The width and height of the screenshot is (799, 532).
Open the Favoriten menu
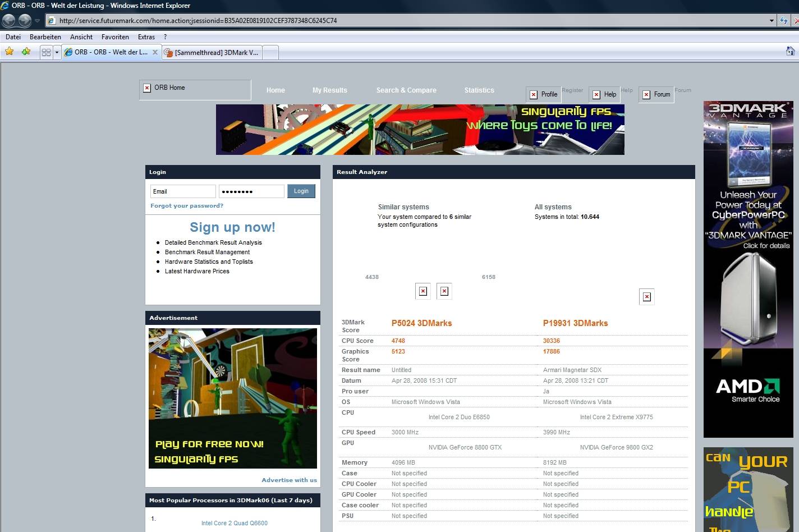[x=115, y=37]
